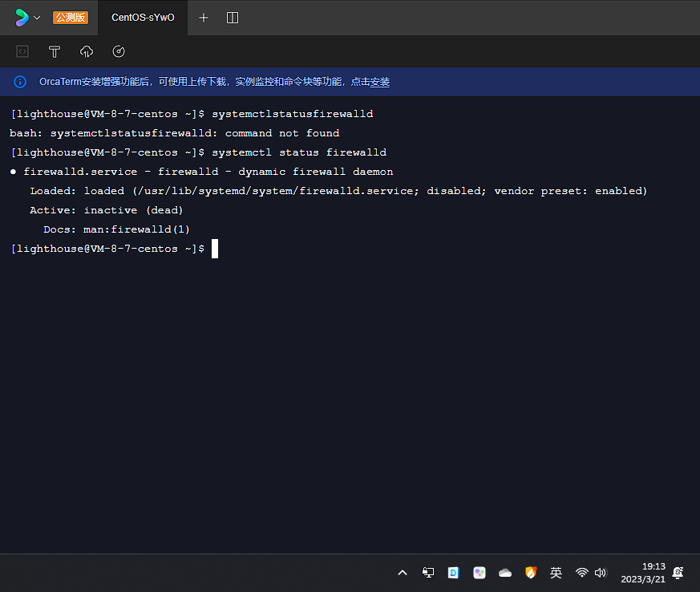
Task: Click the 'command not found' error line
Action: 175,133
